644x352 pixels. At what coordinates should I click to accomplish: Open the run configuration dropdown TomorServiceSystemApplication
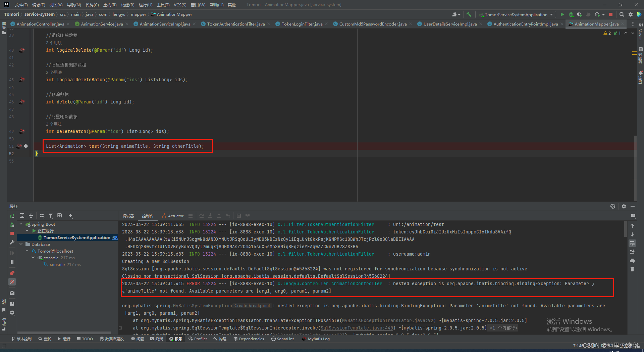click(x=516, y=14)
